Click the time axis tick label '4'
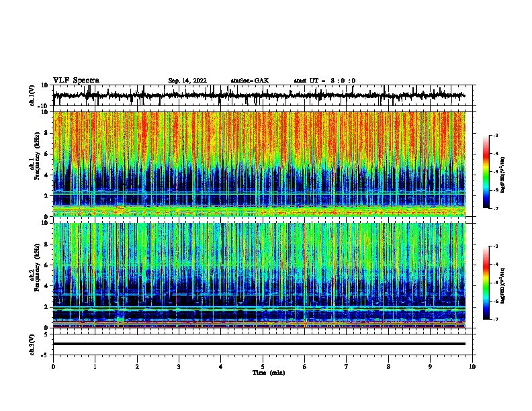Image resolution: width=532 pixels, height=411 pixels. click(x=220, y=367)
